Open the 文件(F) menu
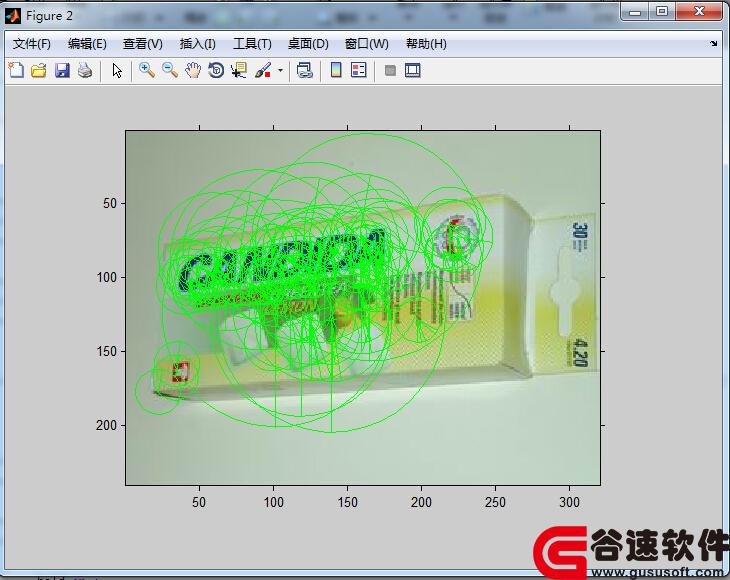The image size is (730, 580). pyautogui.click(x=32, y=44)
